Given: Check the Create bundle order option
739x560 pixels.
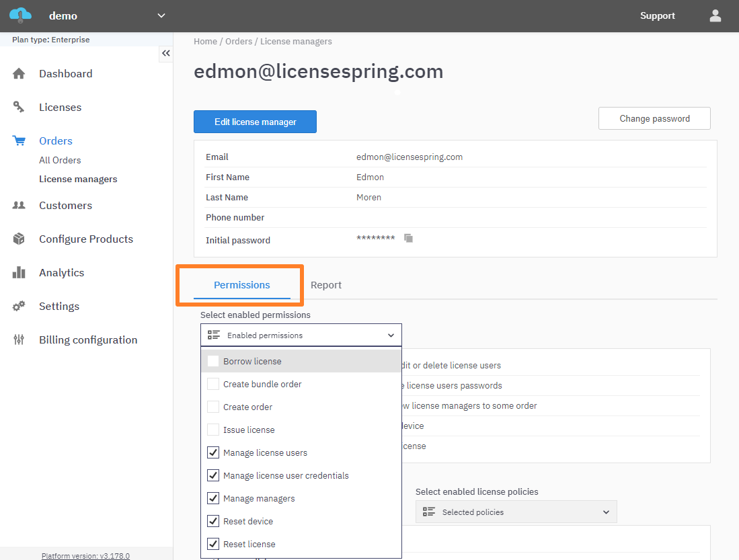Looking at the screenshot, I should pos(213,384).
